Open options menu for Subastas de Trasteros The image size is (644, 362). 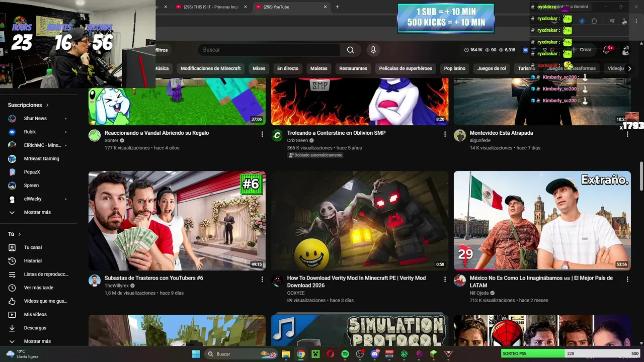(x=262, y=279)
